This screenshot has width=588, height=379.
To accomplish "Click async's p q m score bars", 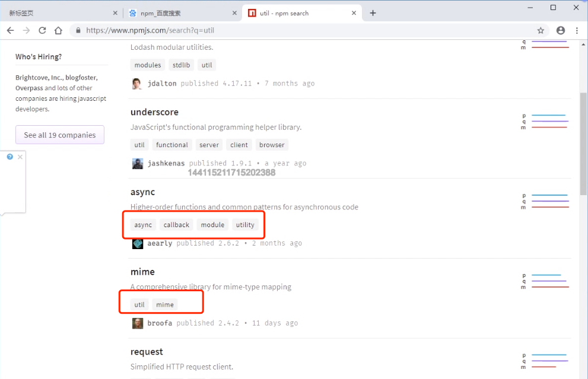I will tap(546, 201).
